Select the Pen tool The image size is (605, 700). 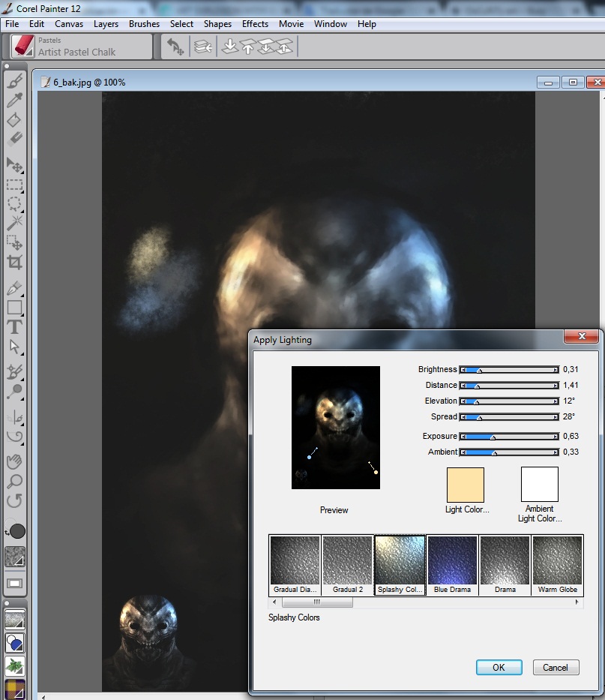click(x=14, y=288)
